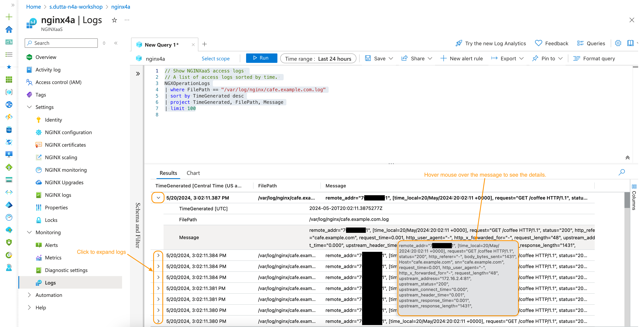Collapse the left menu with double chevron
Image resolution: width=644 pixels, height=327 pixels.
116,43
